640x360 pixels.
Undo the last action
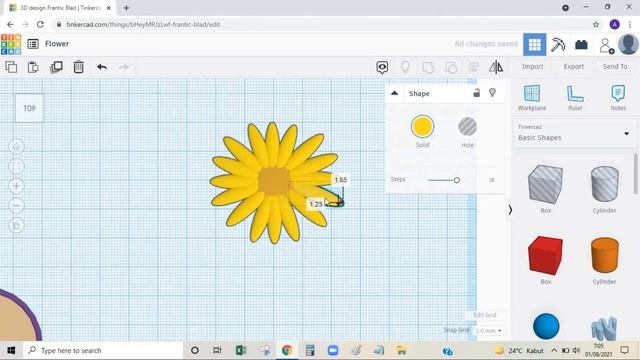[x=102, y=67]
